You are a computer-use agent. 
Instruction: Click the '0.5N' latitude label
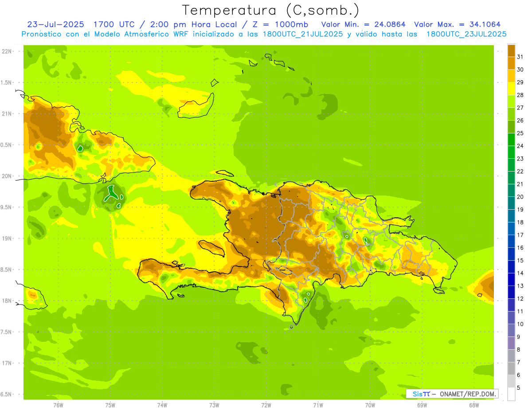point(6,145)
